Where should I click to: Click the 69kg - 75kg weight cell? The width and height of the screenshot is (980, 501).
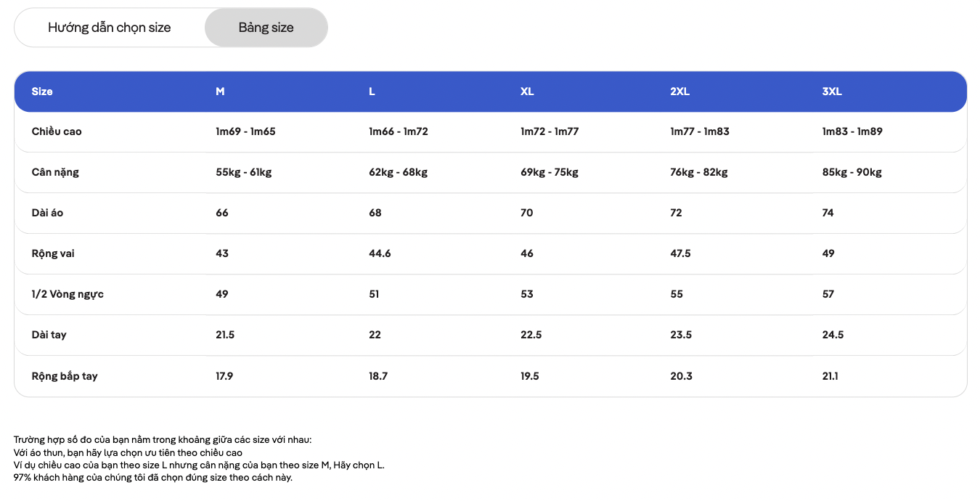tap(550, 172)
